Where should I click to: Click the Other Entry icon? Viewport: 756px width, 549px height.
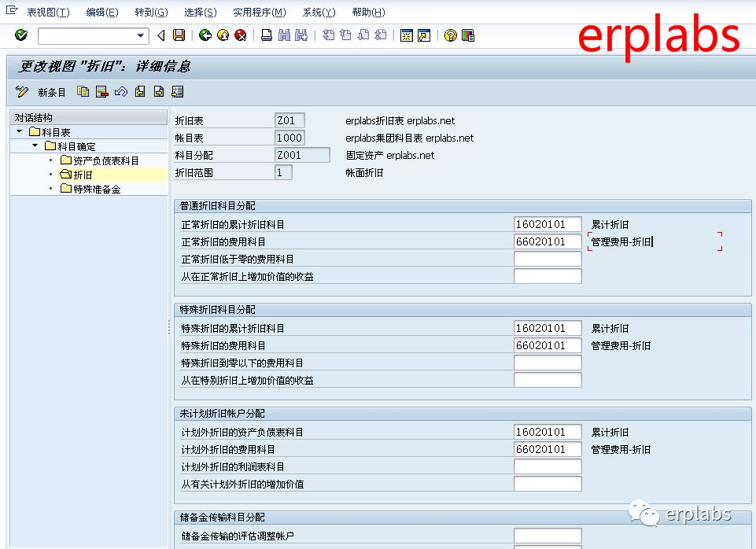(178, 91)
